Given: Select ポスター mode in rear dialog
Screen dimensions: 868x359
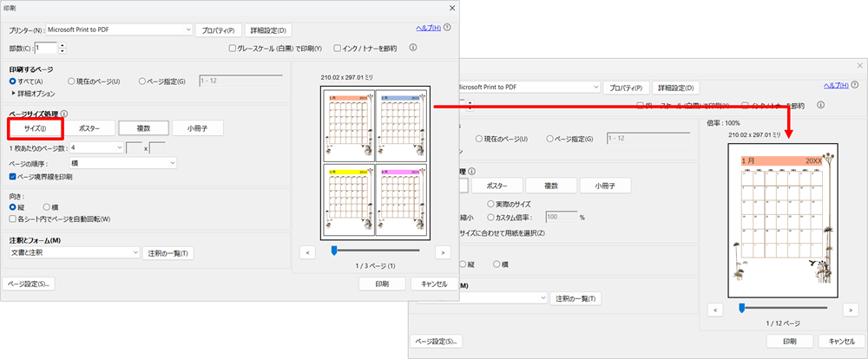Looking at the screenshot, I should click(x=497, y=186).
